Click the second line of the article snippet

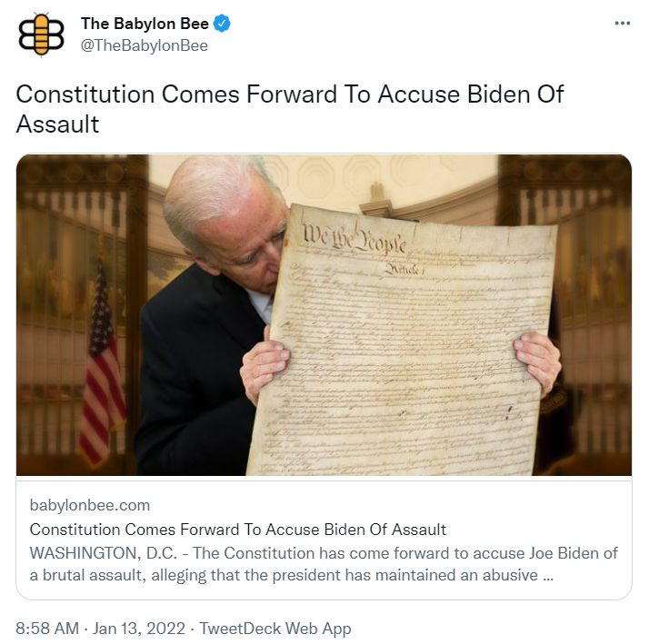click(x=292, y=575)
